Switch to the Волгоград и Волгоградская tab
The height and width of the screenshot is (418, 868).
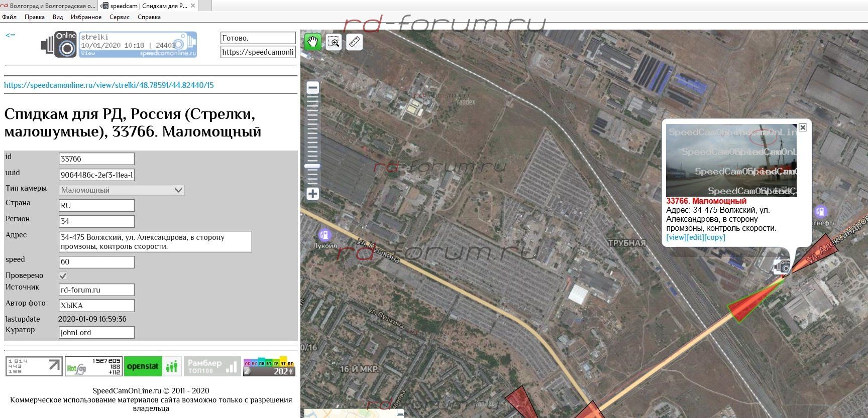(x=49, y=6)
